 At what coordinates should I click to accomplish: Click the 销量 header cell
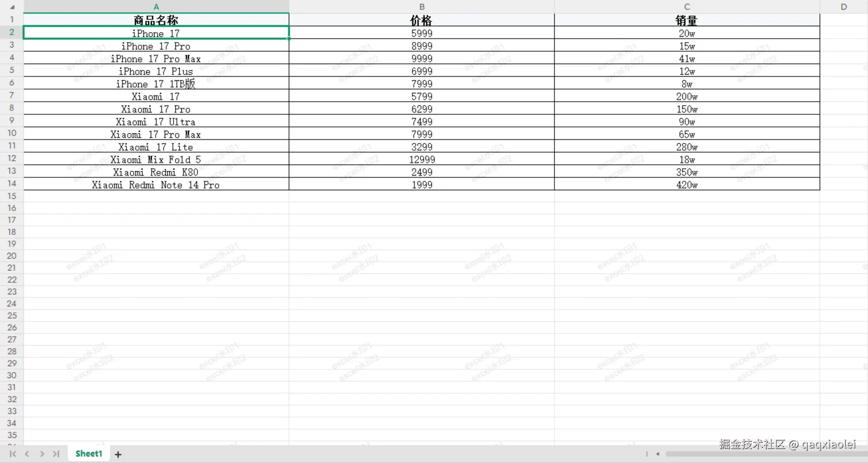tap(687, 20)
